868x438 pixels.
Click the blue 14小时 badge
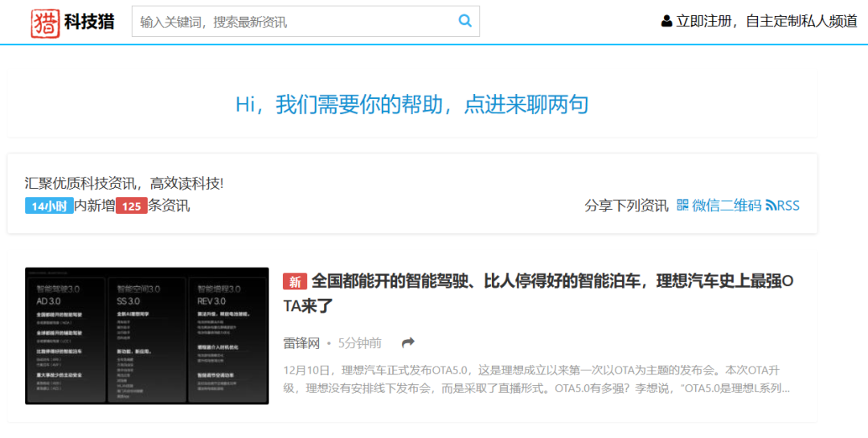(x=49, y=206)
